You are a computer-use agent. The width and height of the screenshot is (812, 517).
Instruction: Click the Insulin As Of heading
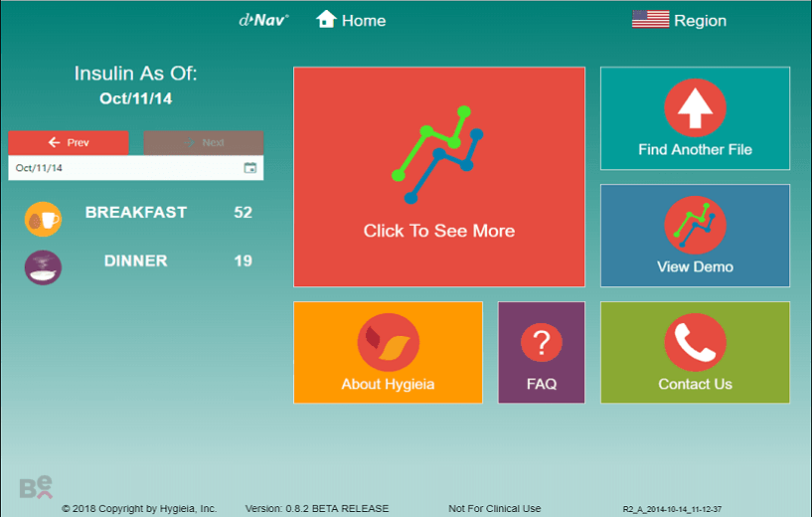tap(136, 74)
